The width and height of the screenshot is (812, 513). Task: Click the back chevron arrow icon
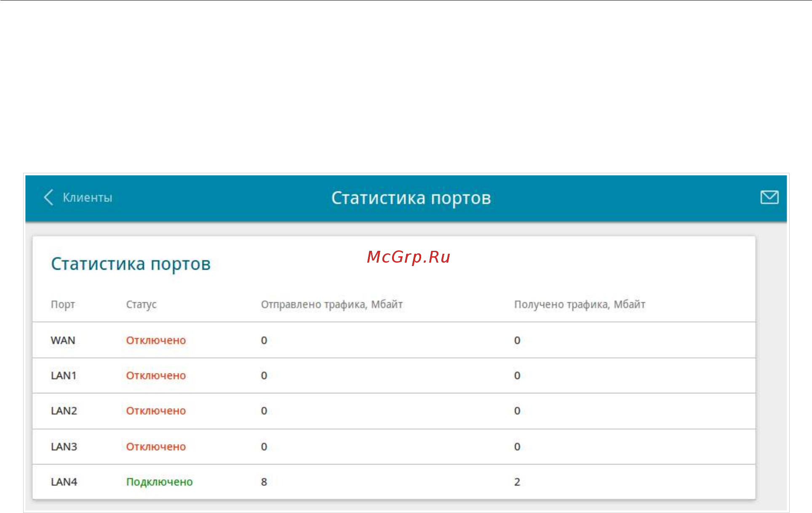point(49,197)
